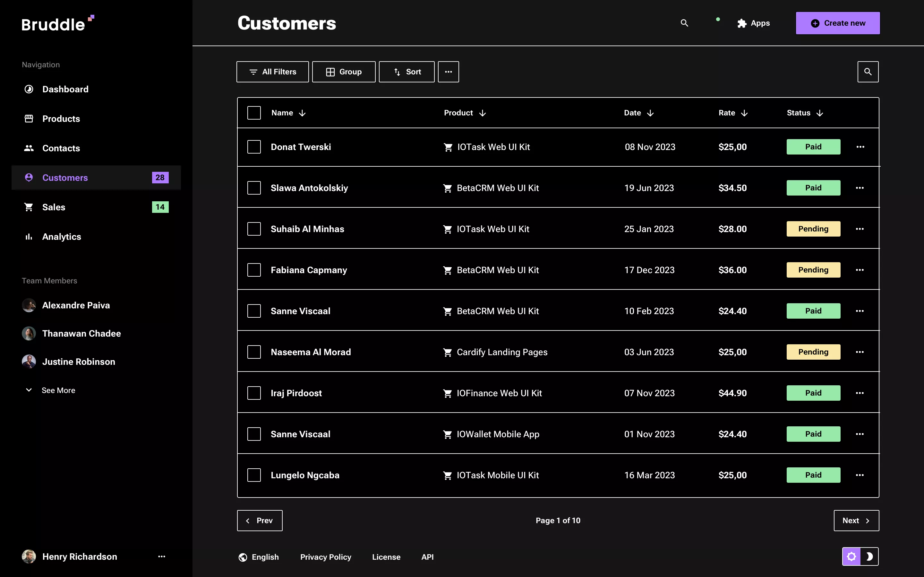
Task: Open the table search above the Status column
Action: point(868,71)
